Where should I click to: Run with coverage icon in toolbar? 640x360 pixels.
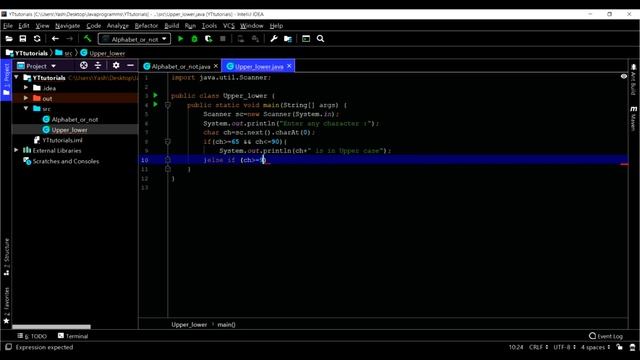point(209,39)
